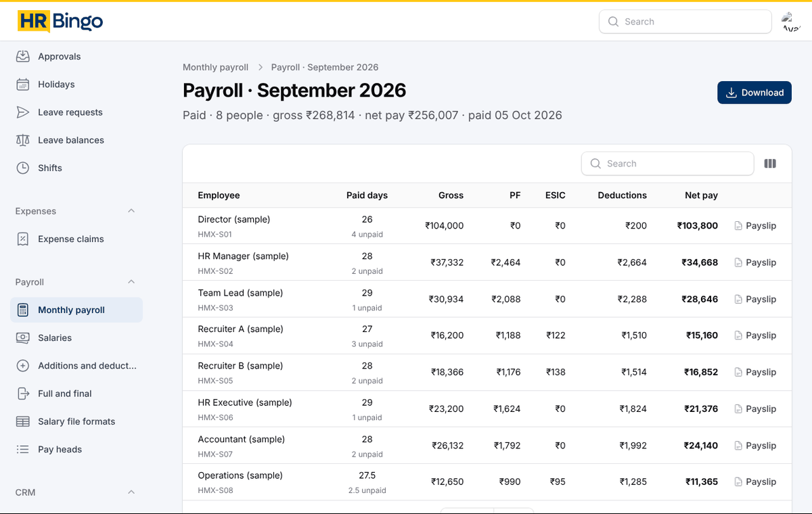Sort table by Net pay header
Screen dimensions: 812x514
click(701, 195)
